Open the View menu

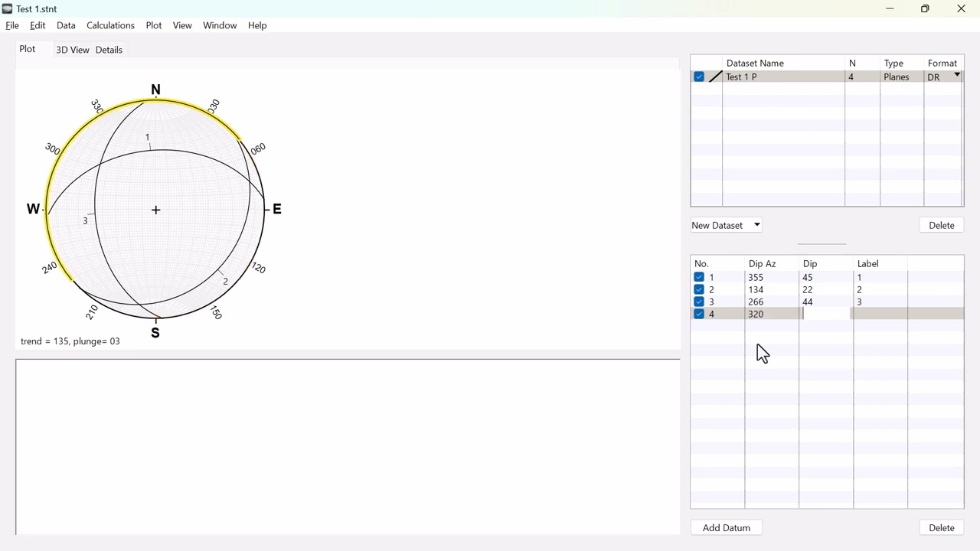182,25
